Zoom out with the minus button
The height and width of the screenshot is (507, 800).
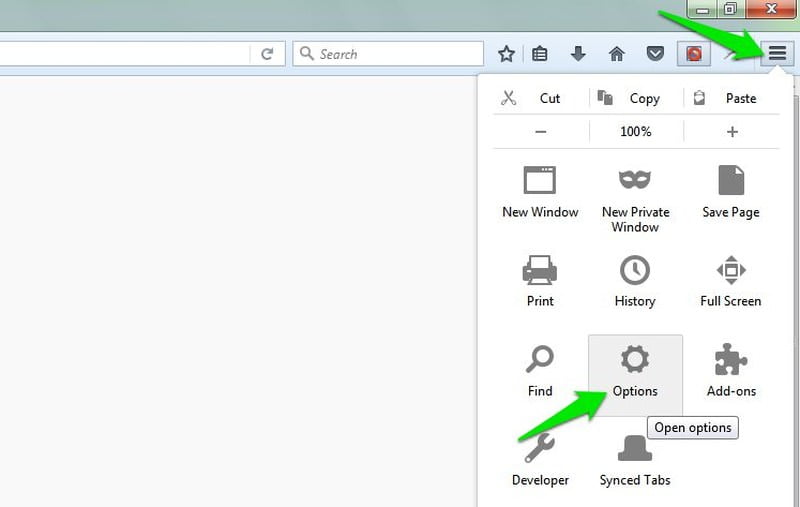[541, 132]
